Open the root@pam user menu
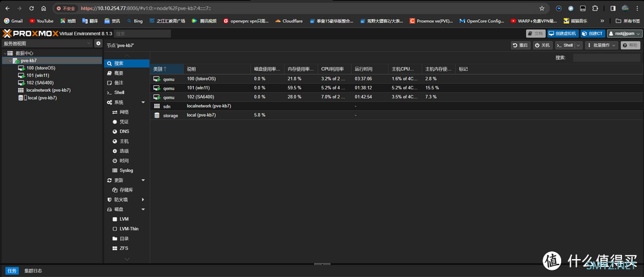The image size is (644, 277). tap(624, 33)
